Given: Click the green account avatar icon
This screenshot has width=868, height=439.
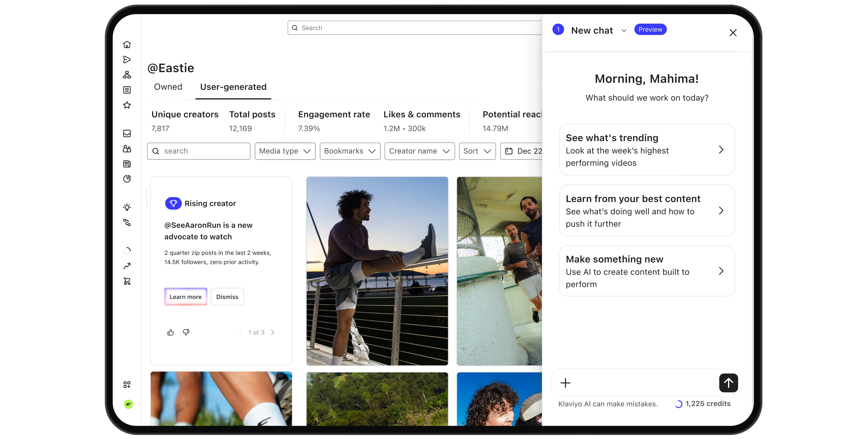Looking at the screenshot, I should (128, 404).
